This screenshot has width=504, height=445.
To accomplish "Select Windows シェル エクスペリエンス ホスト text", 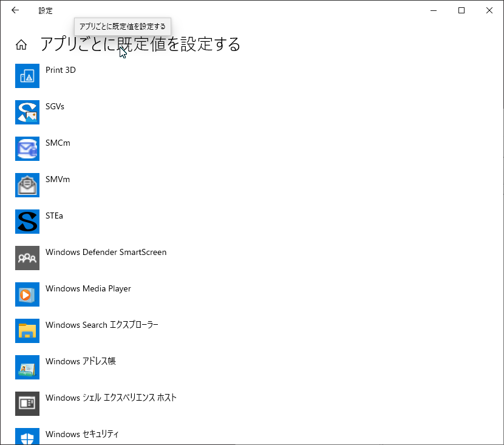I will 111,398.
